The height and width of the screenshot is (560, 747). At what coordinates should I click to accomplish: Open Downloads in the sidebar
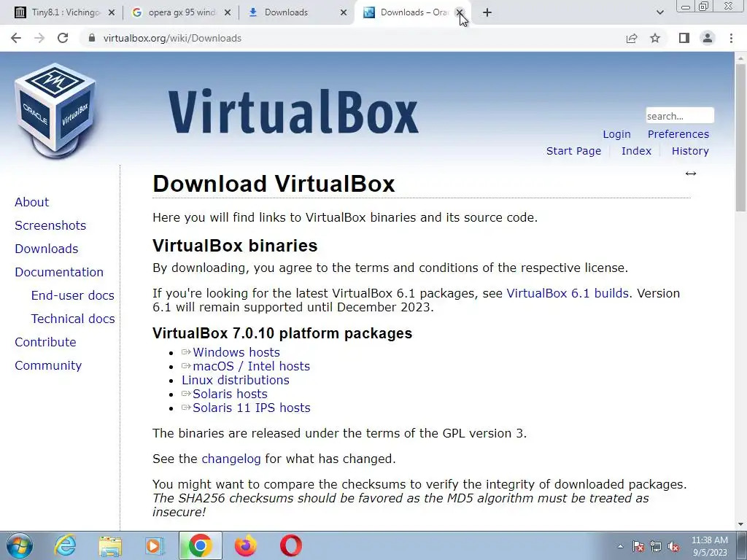47,249
